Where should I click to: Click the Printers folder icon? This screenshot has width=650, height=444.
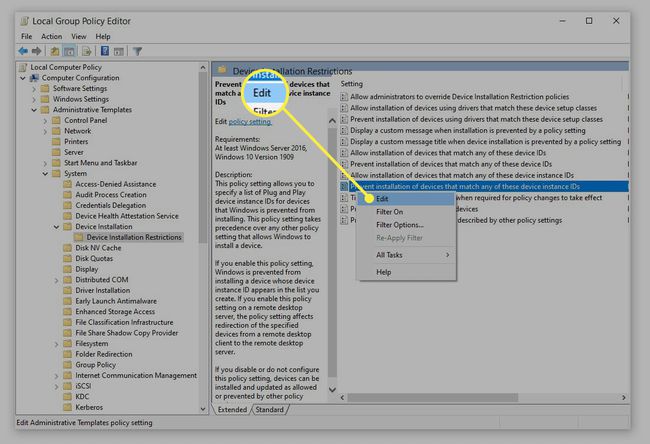click(x=56, y=142)
